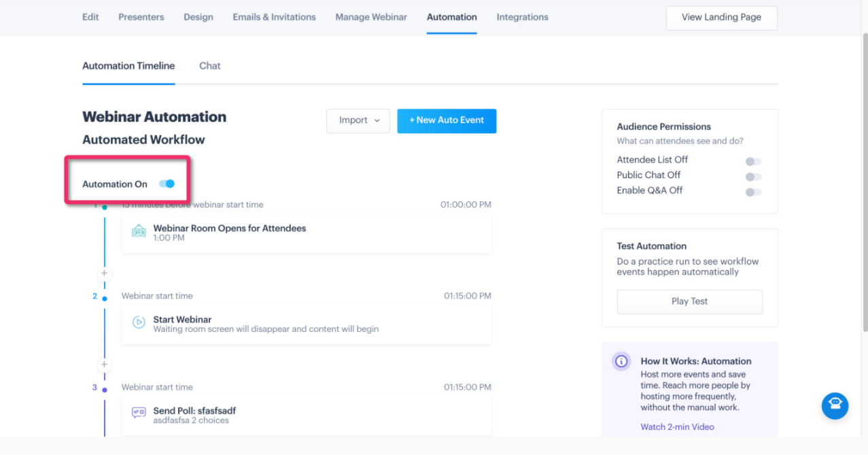
Task: Enable the Attendee List toggle
Action: click(x=753, y=161)
